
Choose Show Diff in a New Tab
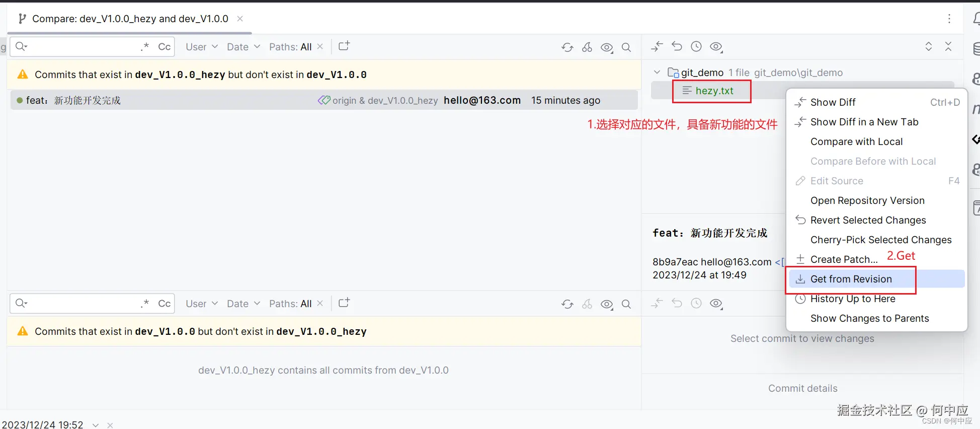pyautogui.click(x=877, y=122)
